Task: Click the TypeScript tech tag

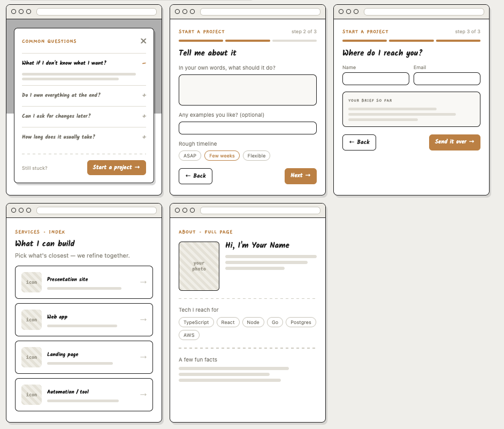Action: 196,322
